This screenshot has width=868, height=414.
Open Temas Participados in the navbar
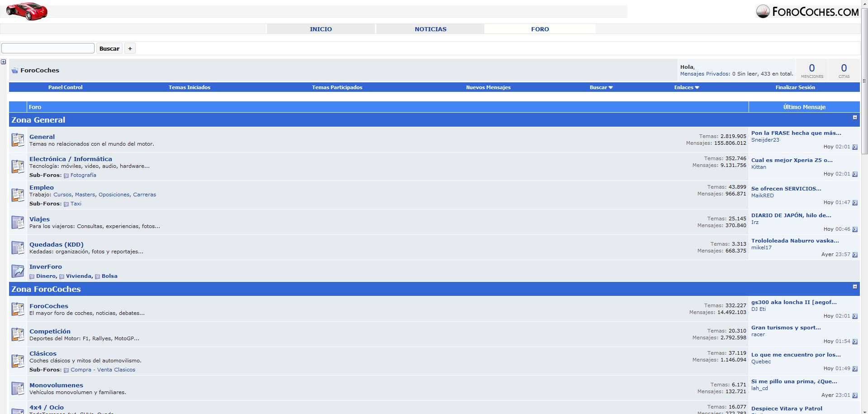[337, 87]
